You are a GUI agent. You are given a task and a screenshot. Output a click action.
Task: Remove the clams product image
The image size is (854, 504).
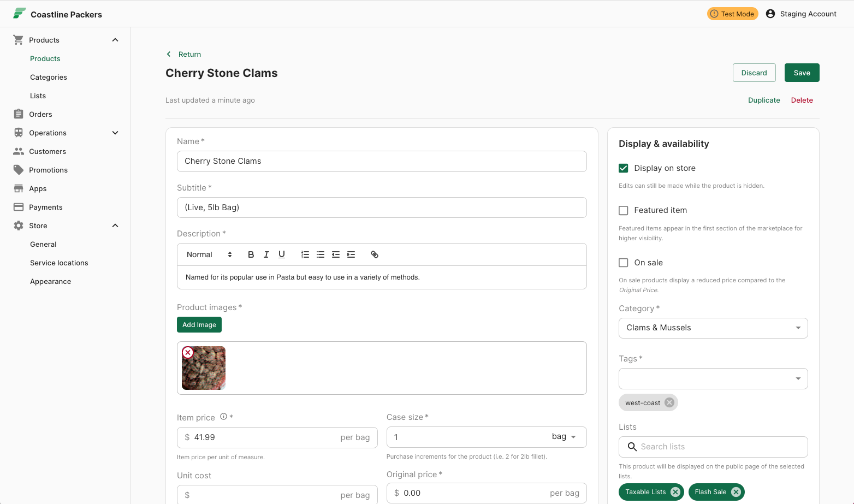(188, 352)
